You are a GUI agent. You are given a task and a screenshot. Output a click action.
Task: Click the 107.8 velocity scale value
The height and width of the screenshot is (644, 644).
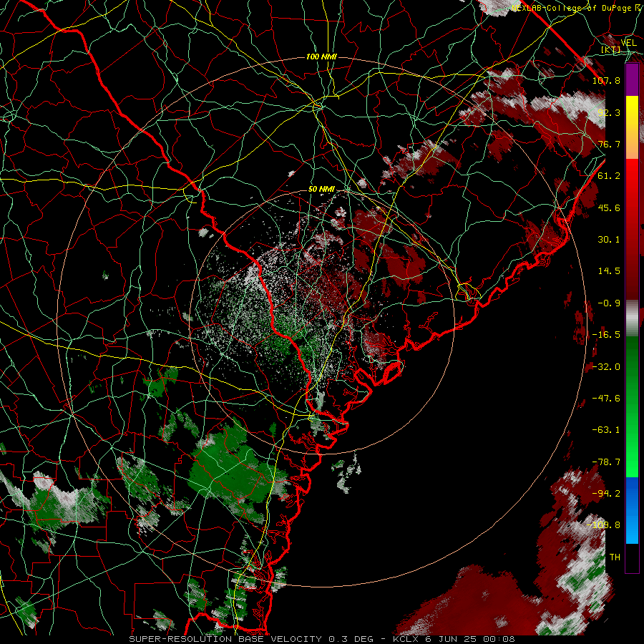(606, 80)
